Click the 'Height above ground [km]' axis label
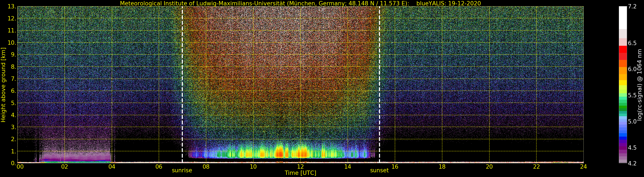Image resolution: width=644 pixels, height=177 pixels. coord(3,85)
